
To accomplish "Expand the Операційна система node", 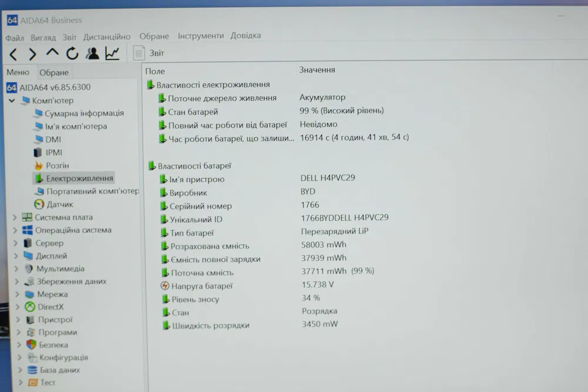I will (x=15, y=230).
